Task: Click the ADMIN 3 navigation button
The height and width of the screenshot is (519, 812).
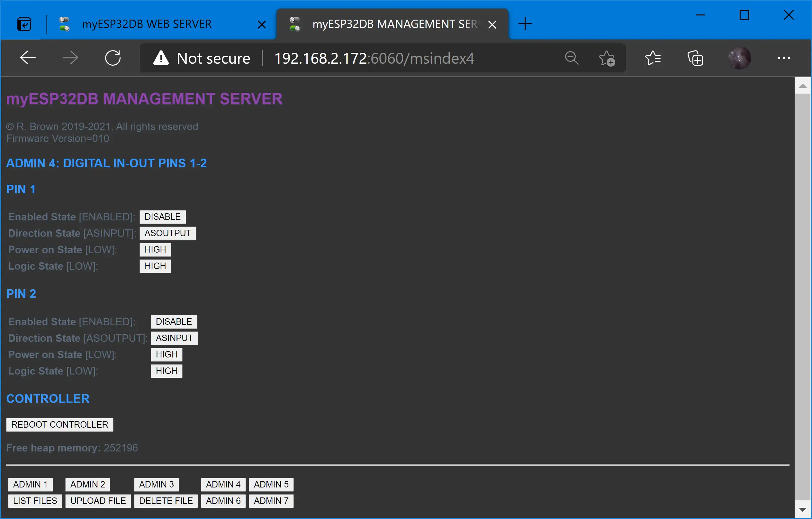Action: [156, 484]
